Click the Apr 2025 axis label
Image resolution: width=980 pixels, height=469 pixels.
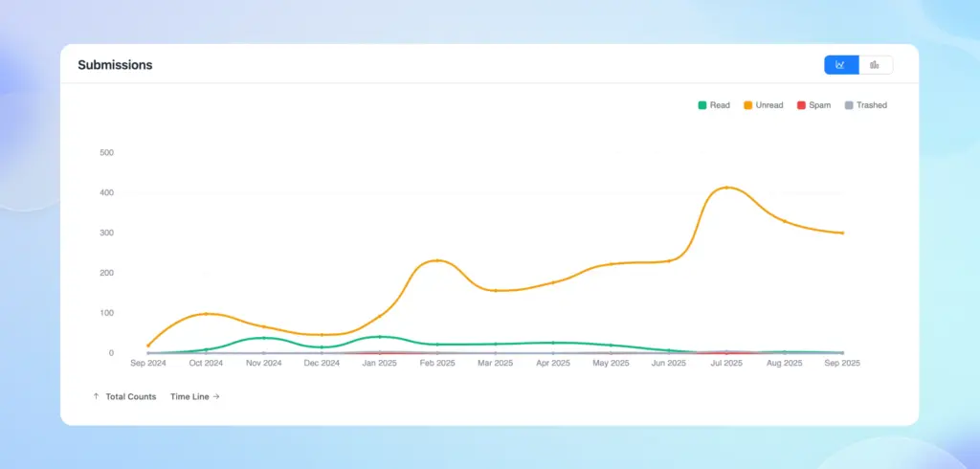click(553, 364)
